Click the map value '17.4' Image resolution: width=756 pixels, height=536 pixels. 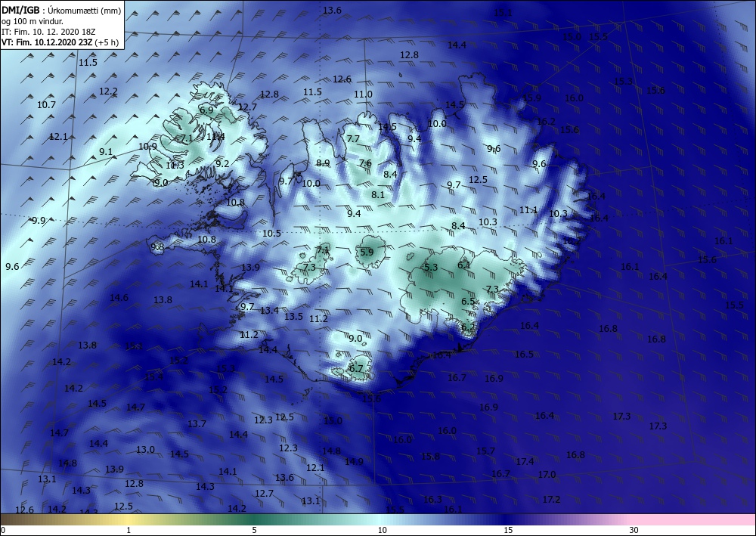tap(525, 462)
